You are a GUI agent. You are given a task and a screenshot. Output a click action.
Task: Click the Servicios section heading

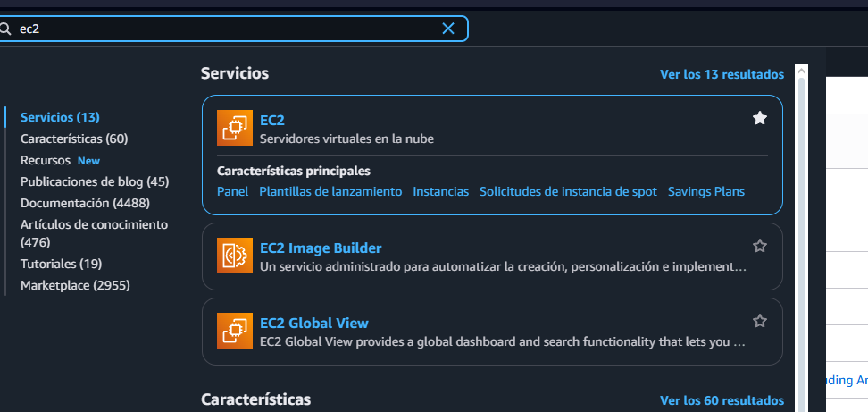pos(235,73)
